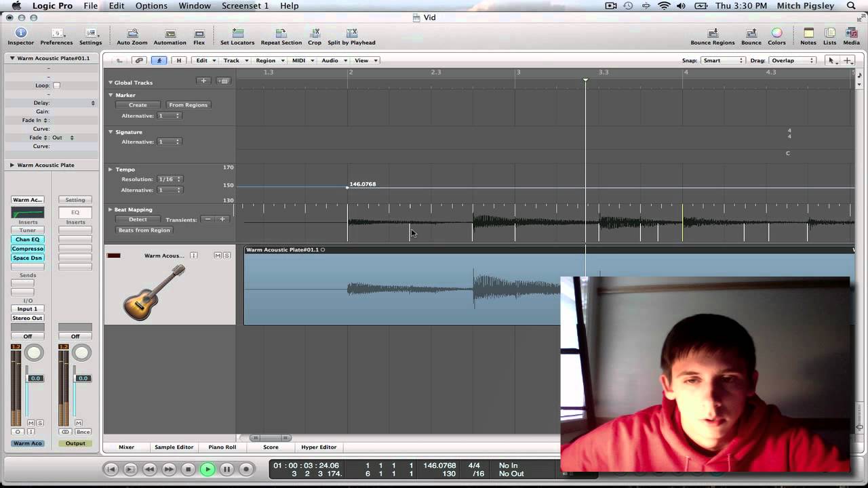Collapse the Signature track triangle

(111, 131)
